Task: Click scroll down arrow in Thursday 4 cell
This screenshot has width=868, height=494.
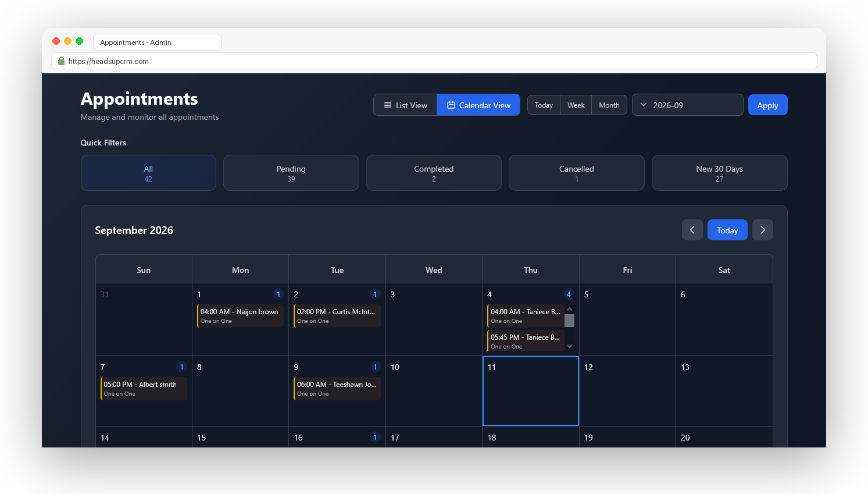Action: pos(569,346)
